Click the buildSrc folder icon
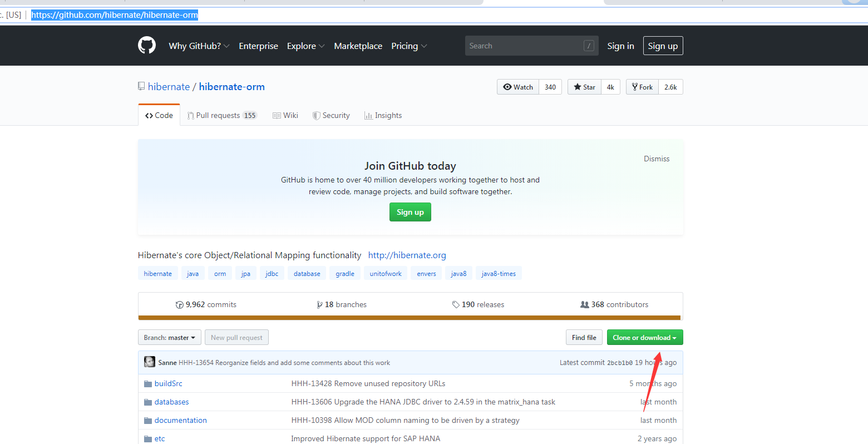 click(148, 384)
